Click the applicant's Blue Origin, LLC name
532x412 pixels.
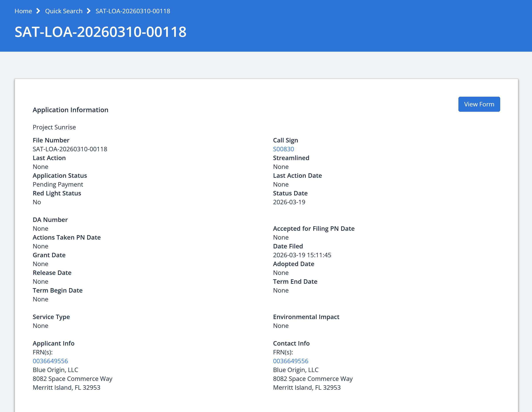click(55, 370)
